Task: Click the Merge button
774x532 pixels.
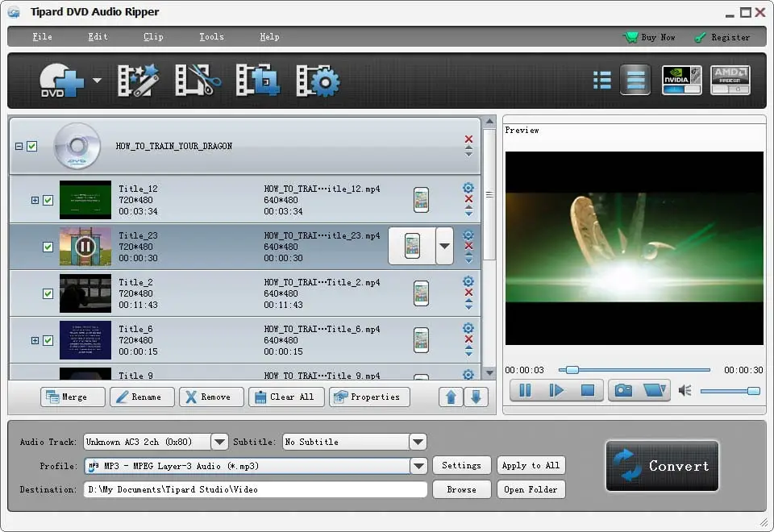Action: [73, 397]
